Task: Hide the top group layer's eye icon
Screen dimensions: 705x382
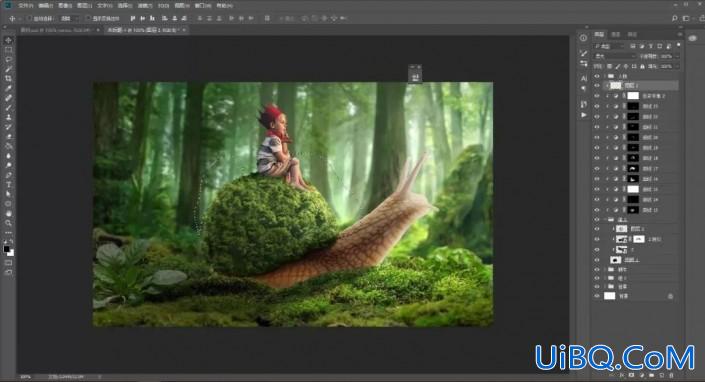Action: (x=597, y=76)
